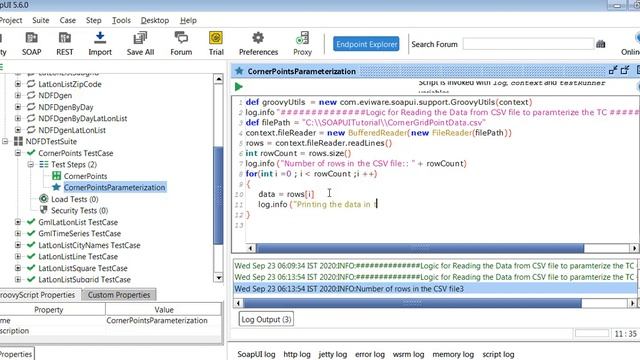The width and height of the screenshot is (640, 360).
Task: Click the Endpoint Explorer button
Action: [366, 44]
